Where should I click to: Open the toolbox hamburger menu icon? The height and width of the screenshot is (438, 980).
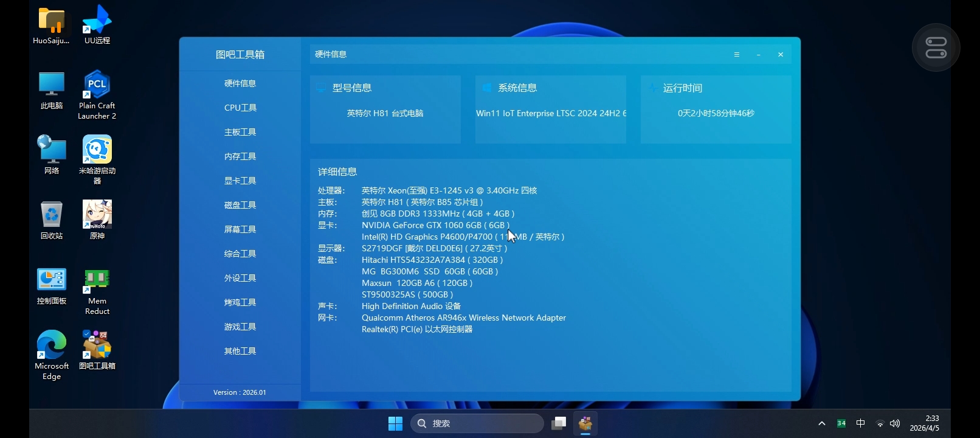pyautogui.click(x=737, y=55)
